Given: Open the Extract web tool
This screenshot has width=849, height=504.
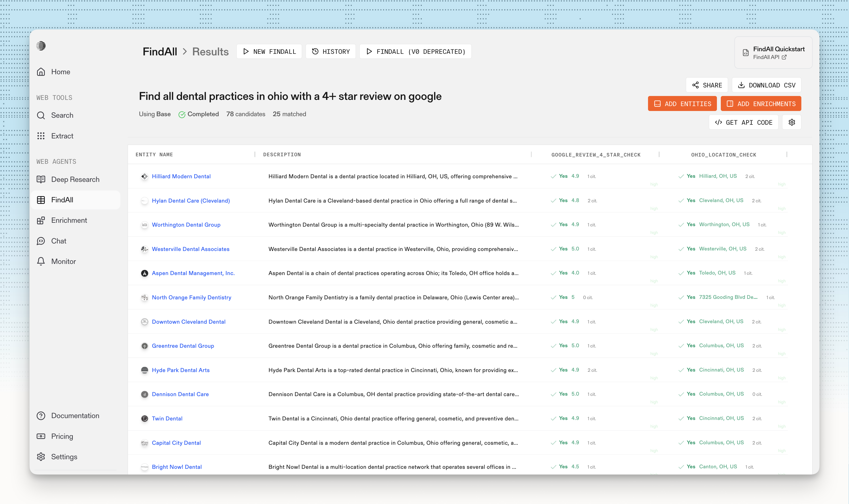Looking at the screenshot, I should coord(62,136).
